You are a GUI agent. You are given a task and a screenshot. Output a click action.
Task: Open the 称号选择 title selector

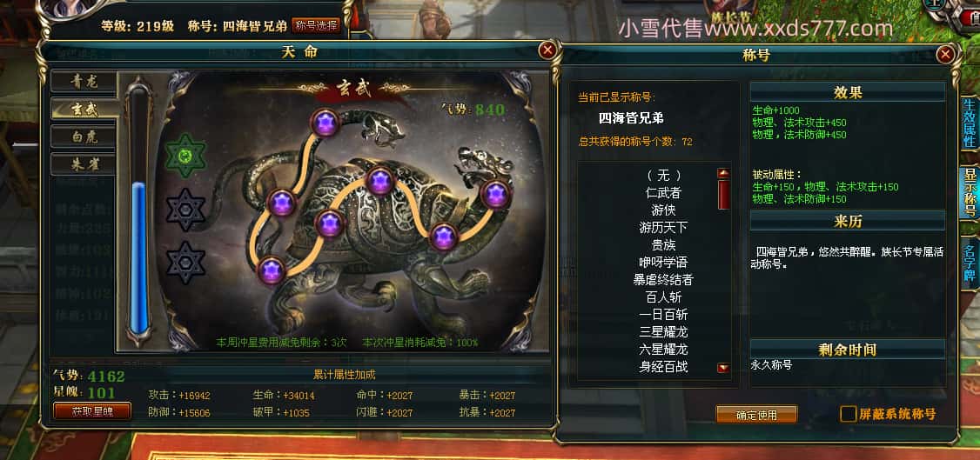316,25
